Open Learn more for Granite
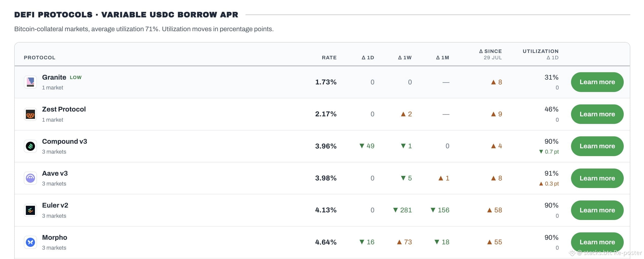Screen dimensions: 644x259 point(597,82)
